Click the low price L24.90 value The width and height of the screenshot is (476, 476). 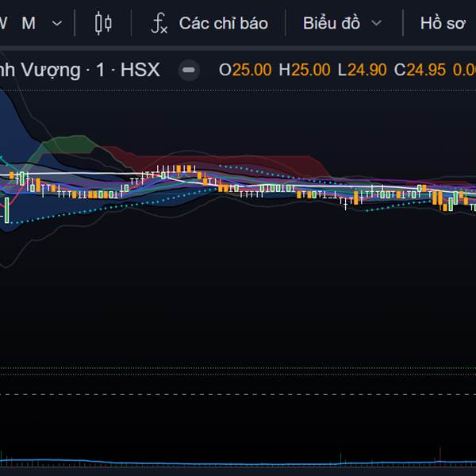[363, 70]
